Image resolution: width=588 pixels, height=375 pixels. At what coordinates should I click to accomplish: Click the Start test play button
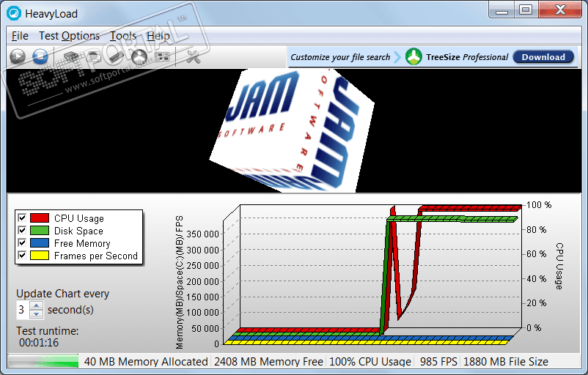pos(18,56)
